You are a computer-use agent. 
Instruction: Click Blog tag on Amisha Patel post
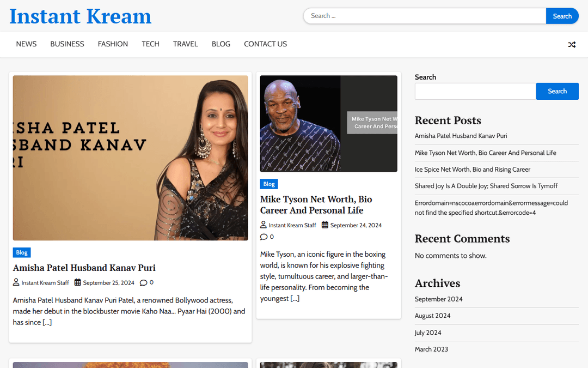click(x=22, y=252)
